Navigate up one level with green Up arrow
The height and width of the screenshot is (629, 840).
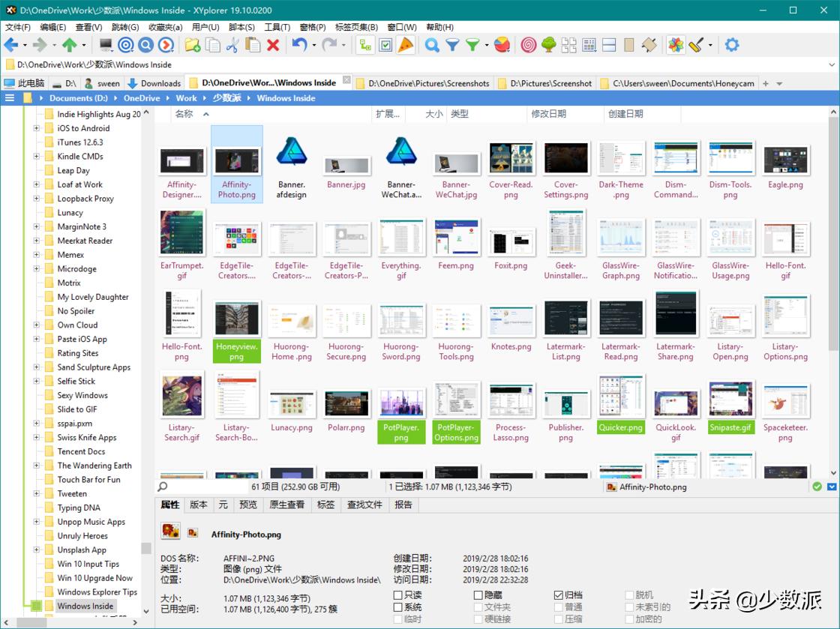click(x=69, y=45)
